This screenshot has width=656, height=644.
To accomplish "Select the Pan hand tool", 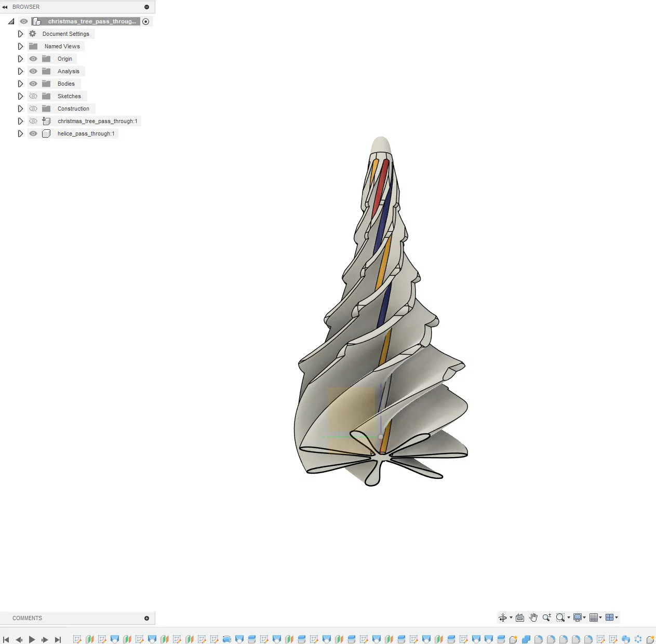I will 533,618.
